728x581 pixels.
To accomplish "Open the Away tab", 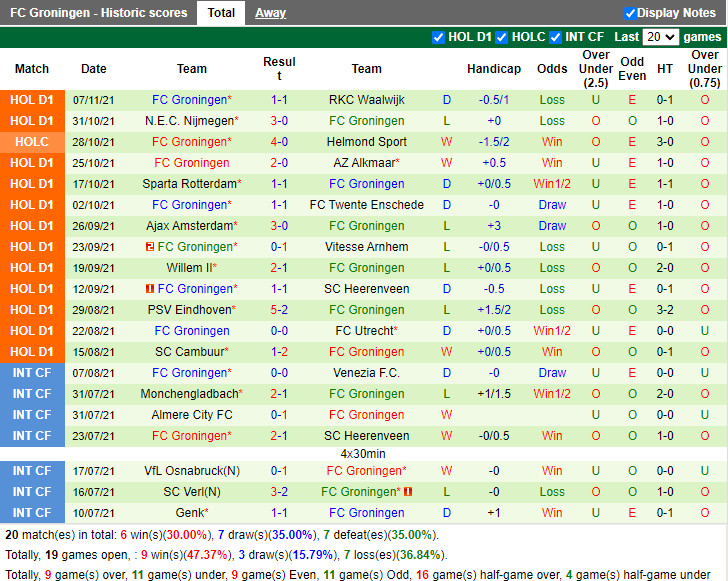I will (270, 13).
